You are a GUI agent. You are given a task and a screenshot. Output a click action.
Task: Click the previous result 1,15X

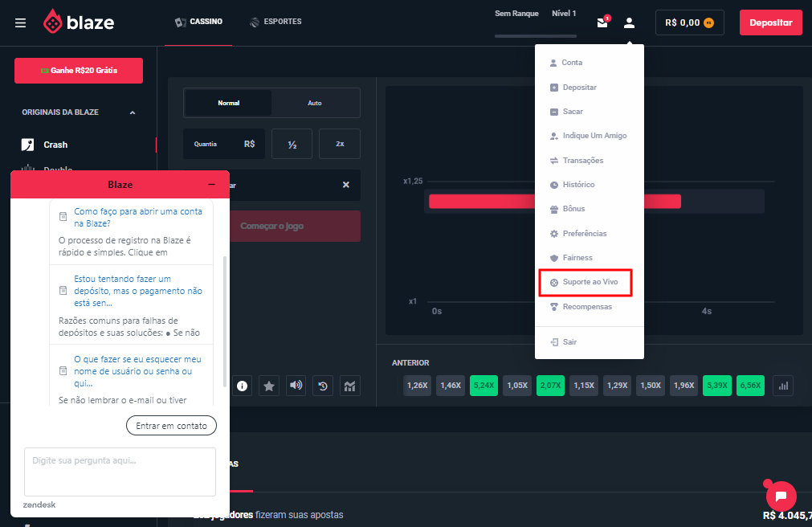584,386
